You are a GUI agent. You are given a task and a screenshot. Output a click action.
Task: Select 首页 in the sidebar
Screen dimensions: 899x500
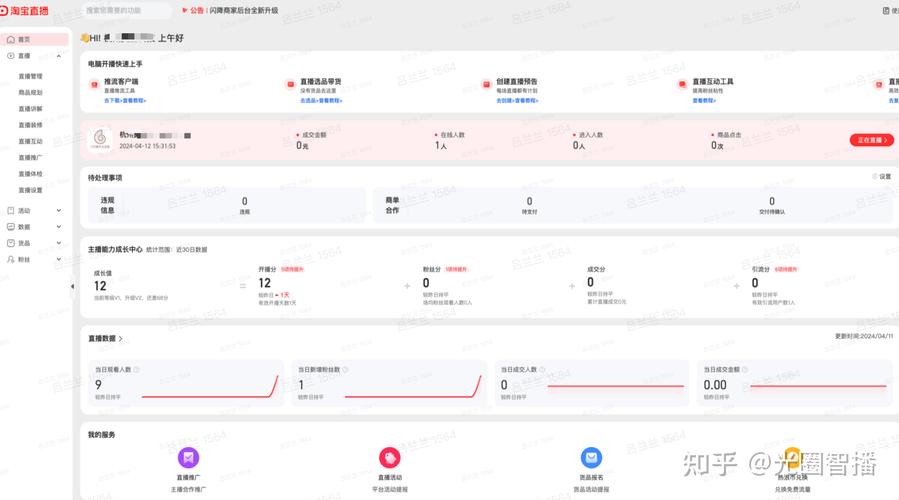click(24, 40)
